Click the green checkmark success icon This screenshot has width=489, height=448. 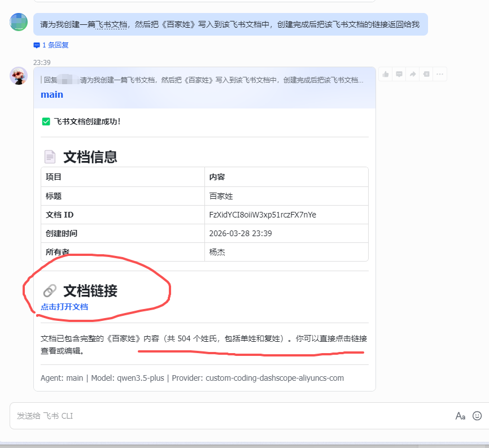(46, 121)
